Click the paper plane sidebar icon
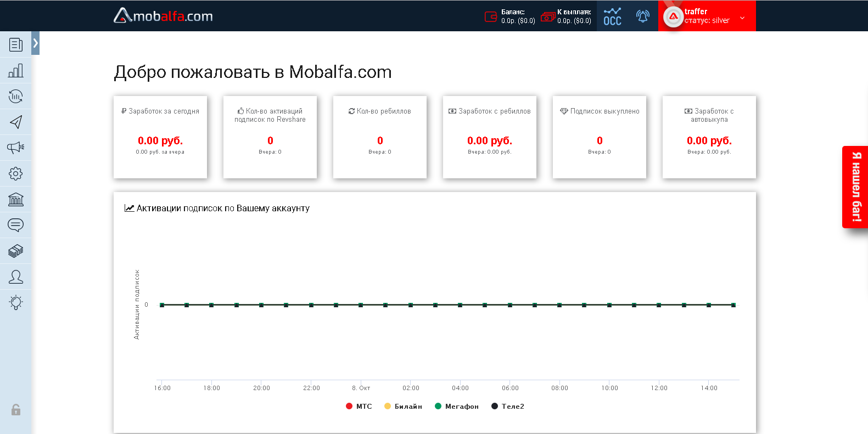868x434 pixels. click(x=15, y=122)
